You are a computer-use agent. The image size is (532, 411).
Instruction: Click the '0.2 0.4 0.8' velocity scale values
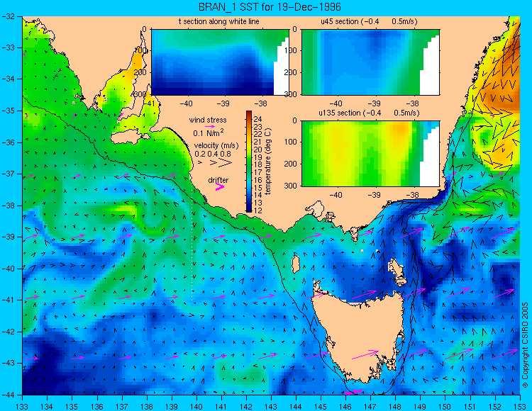pyautogui.click(x=213, y=154)
